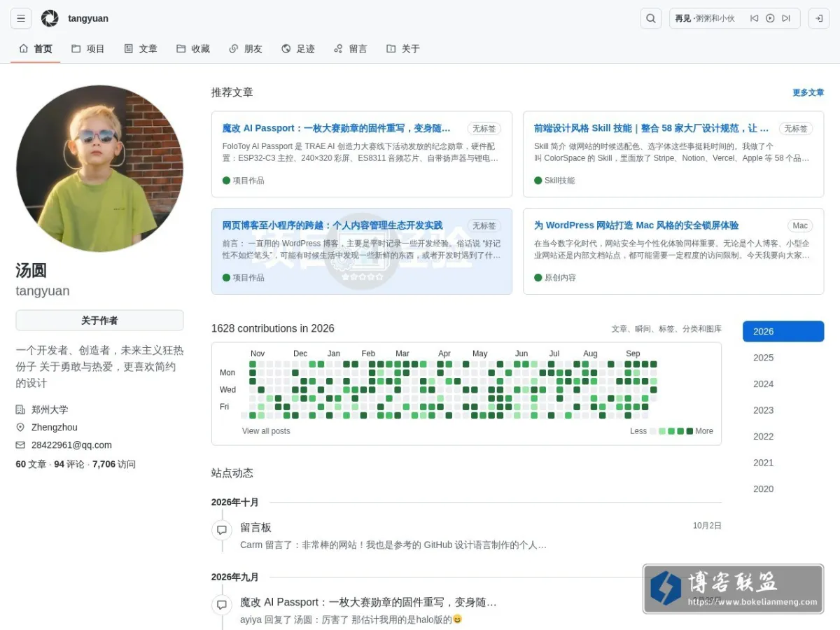Open article 魔改 AI Passport in recommended cards
This screenshot has height=630, width=840.
[337, 128]
